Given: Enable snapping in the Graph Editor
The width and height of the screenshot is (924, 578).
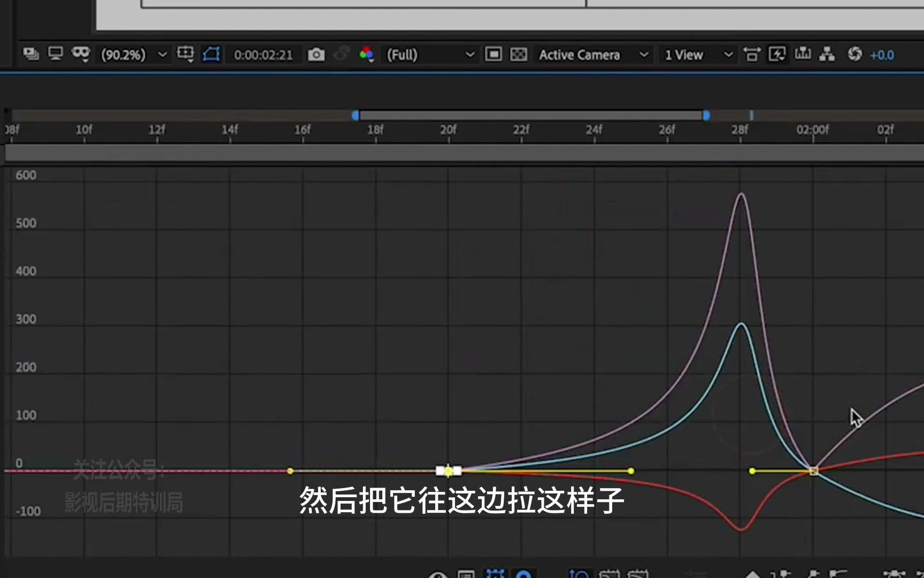Looking at the screenshot, I should (x=524, y=574).
